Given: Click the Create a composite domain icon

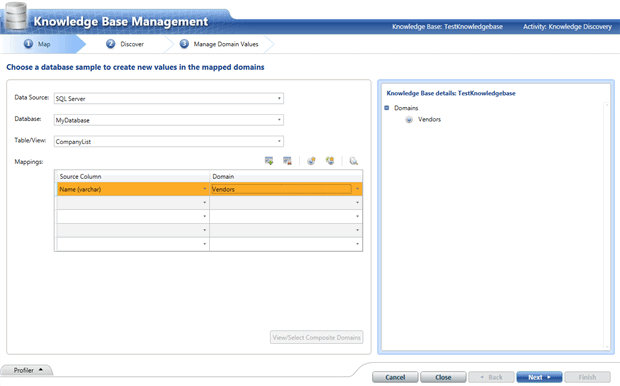Looking at the screenshot, I should click(330, 161).
